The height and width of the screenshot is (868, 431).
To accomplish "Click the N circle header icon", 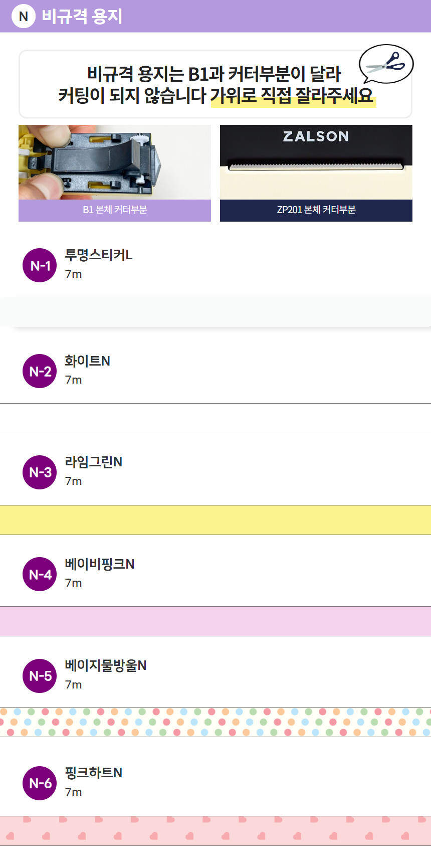I will (x=23, y=17).
